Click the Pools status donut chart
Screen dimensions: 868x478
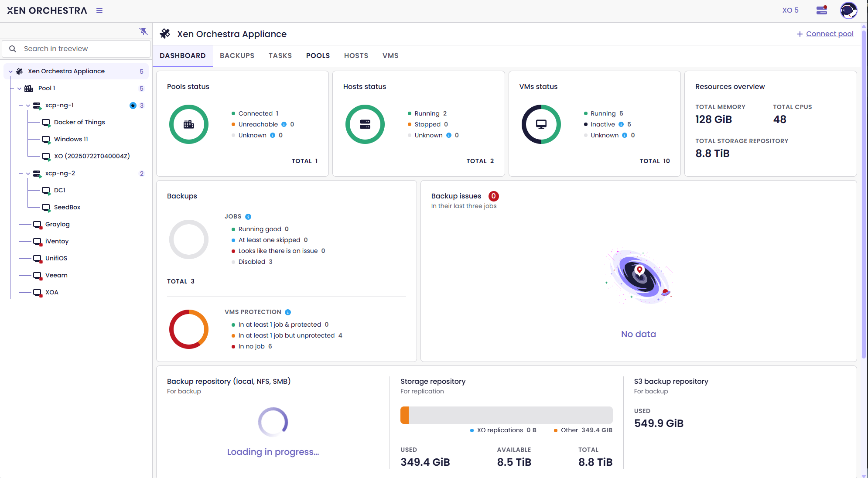tap(189, 124)
